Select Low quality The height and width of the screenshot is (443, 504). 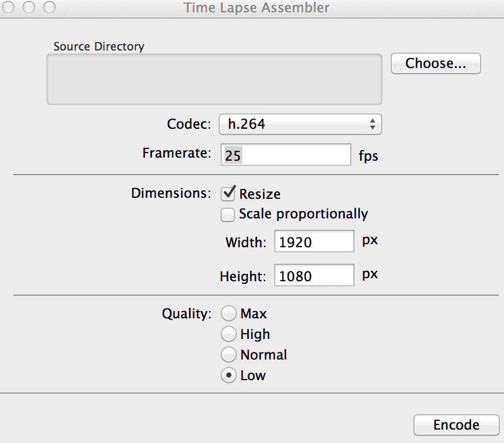coord(228,375)
